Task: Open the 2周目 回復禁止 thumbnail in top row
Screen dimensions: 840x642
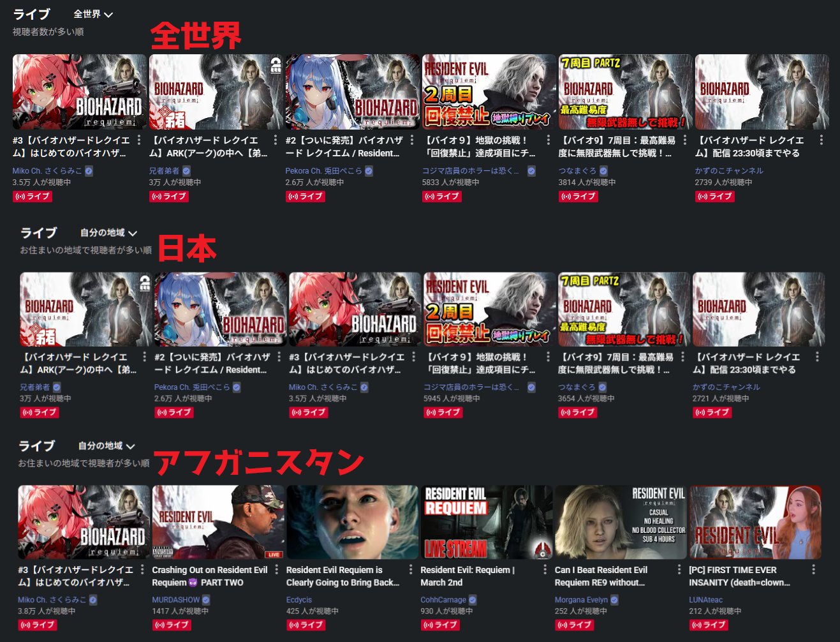Action: (x=489, y=92)
